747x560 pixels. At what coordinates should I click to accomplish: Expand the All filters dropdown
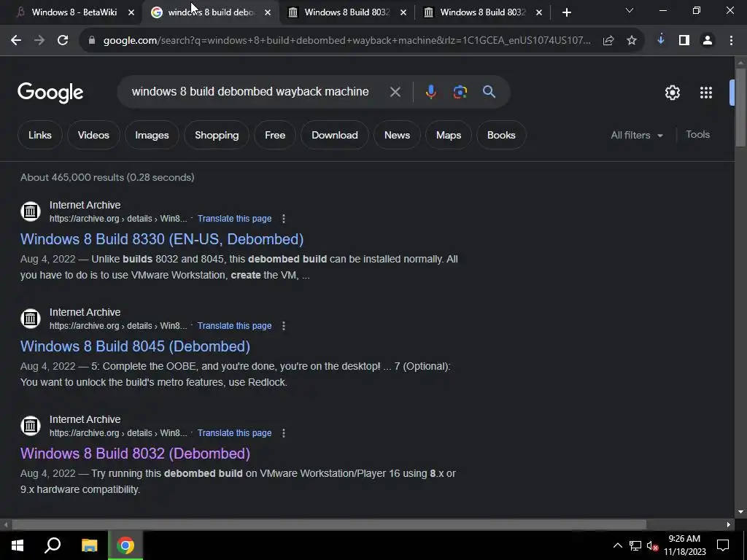pos(637,135)
